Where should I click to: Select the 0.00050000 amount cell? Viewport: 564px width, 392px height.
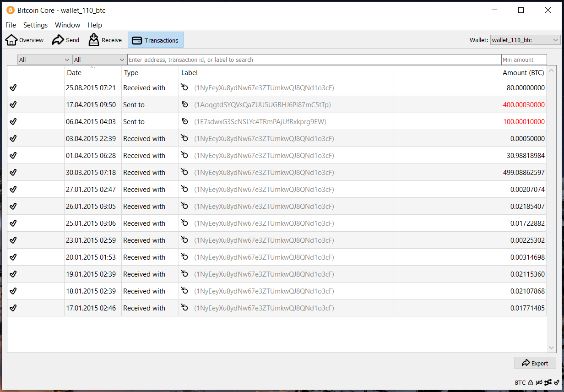pos(470,138)
